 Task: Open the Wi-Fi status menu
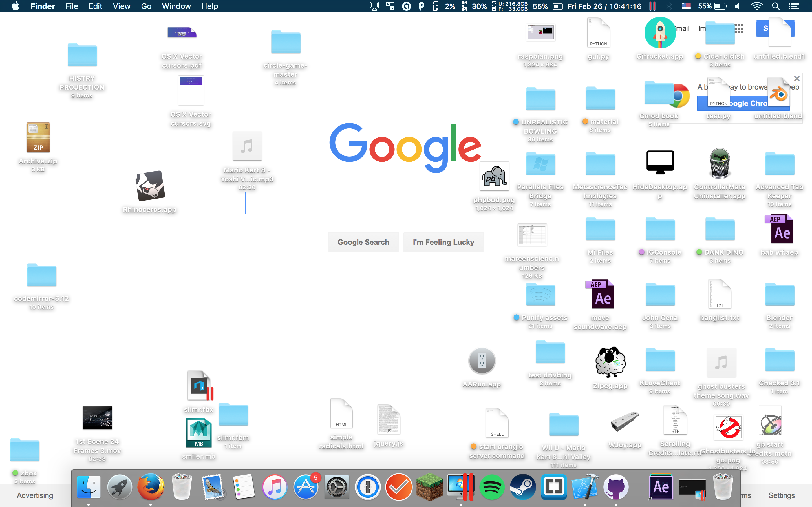tap(756, 6)
